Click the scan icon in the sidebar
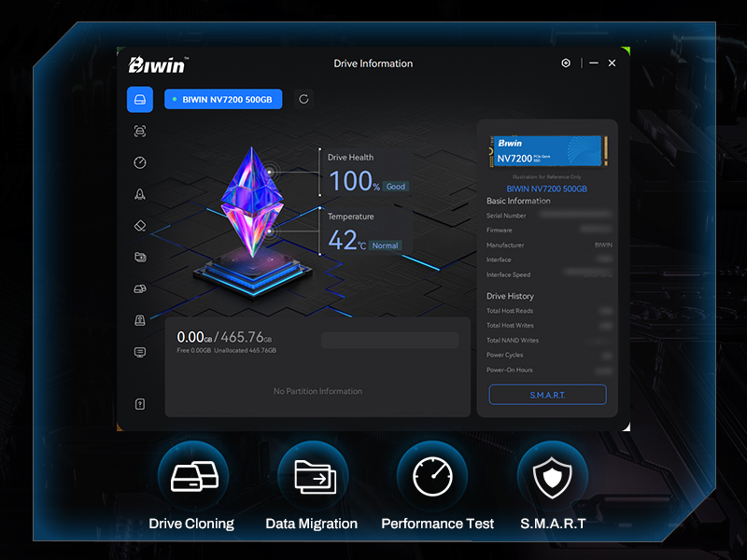This screenshot has height=560, width=747. point(140,132)
